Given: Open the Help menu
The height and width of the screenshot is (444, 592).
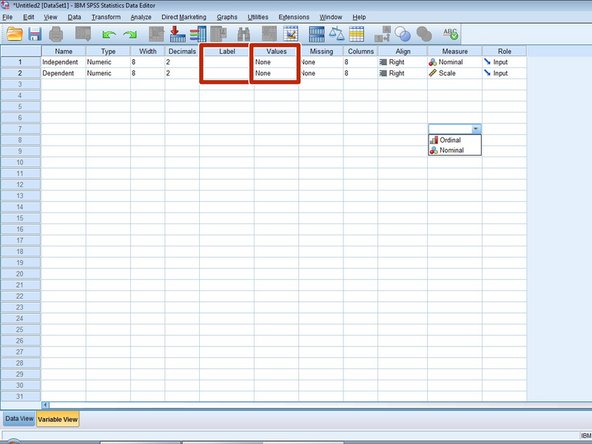Looking at the screenshot, I should click(359, 17).
